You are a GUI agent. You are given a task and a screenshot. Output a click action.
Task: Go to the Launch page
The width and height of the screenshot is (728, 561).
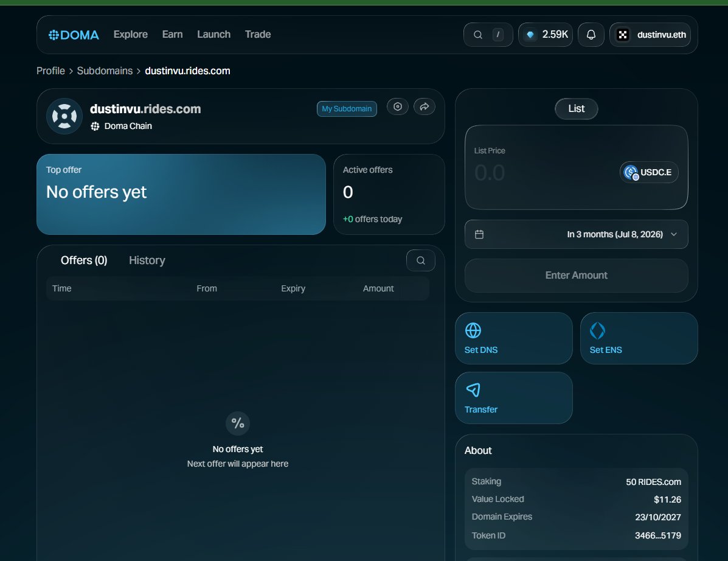(213, 34)
